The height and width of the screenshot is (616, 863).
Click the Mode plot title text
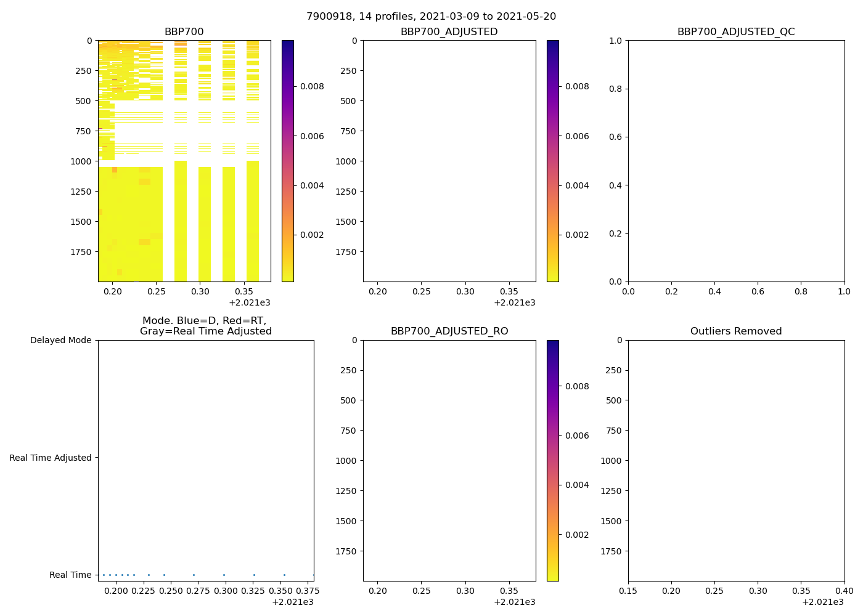pos(205,326)
